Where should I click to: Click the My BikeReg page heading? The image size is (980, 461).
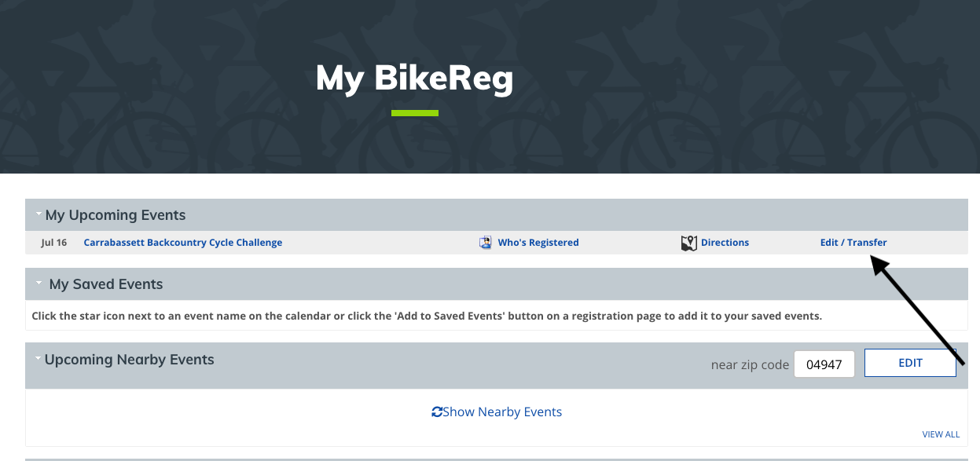(x=414, y=79)
